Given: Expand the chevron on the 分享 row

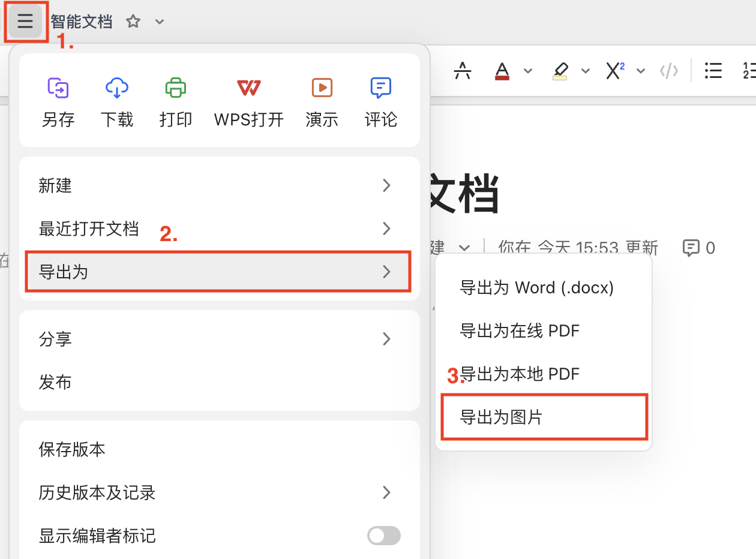Looking at the screenshot, I should pos(387,339).
